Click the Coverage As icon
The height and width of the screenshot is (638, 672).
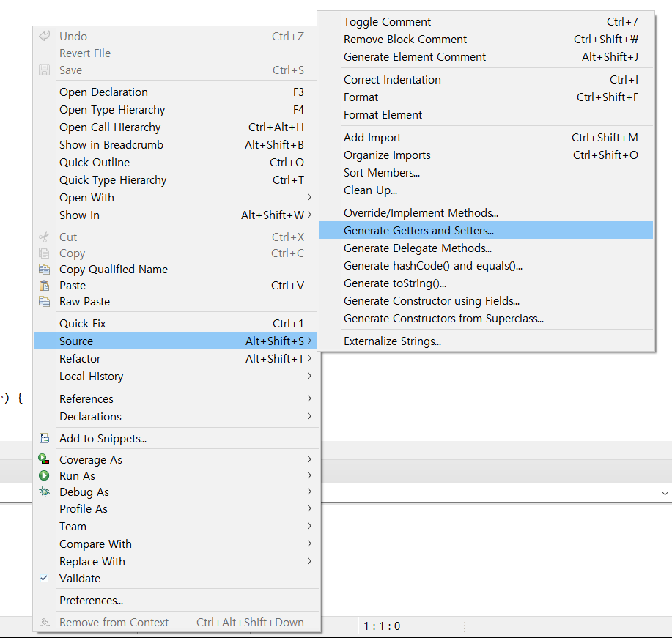tap(44, 459)
